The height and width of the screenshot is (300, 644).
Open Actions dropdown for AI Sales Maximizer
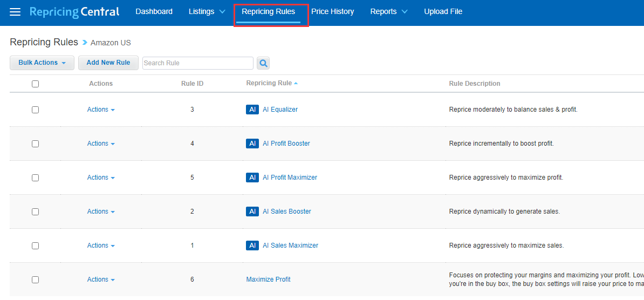pyautogui.click(x=101, y=246)
